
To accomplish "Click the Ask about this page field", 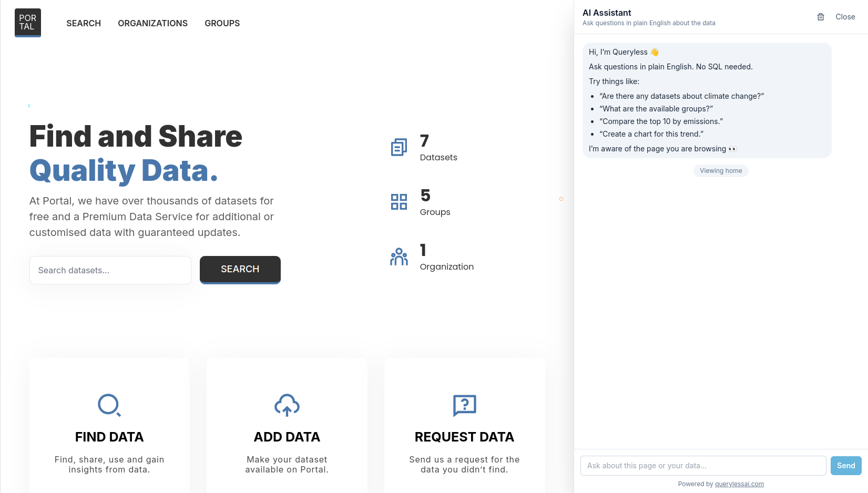I will 703,466.
